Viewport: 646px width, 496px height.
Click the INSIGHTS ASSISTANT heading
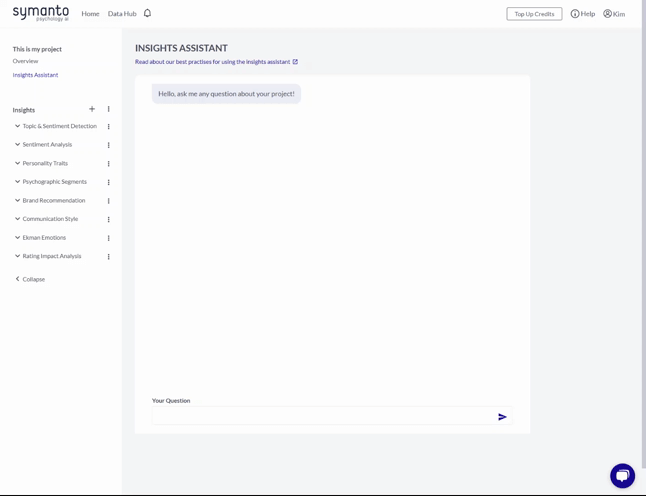pos(181,48)
